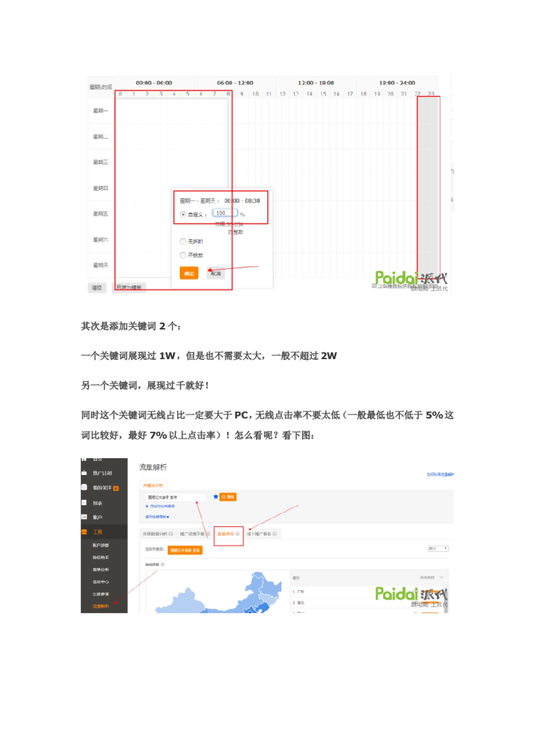Image resolution: width=534 pixels, height=756 pixels.
Task: Open 账户 in the sidebar
Action: point(97,517)
